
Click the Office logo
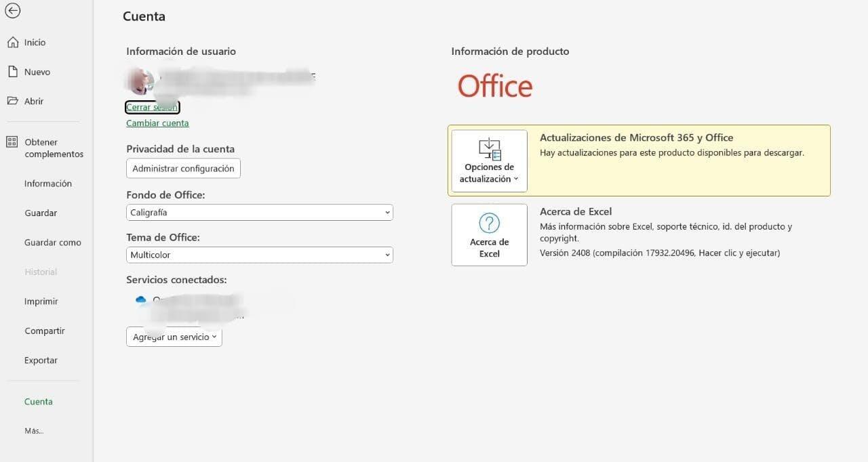point(495,86)
